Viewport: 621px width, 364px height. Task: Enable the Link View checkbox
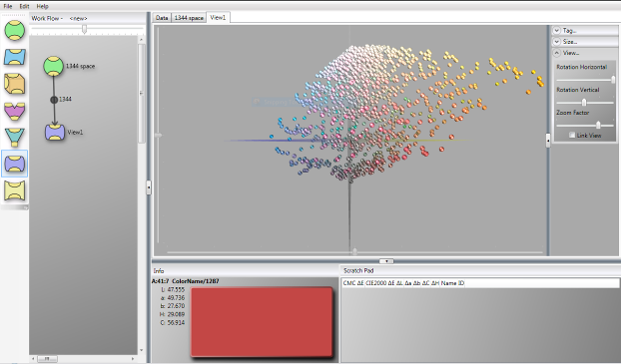572,136
